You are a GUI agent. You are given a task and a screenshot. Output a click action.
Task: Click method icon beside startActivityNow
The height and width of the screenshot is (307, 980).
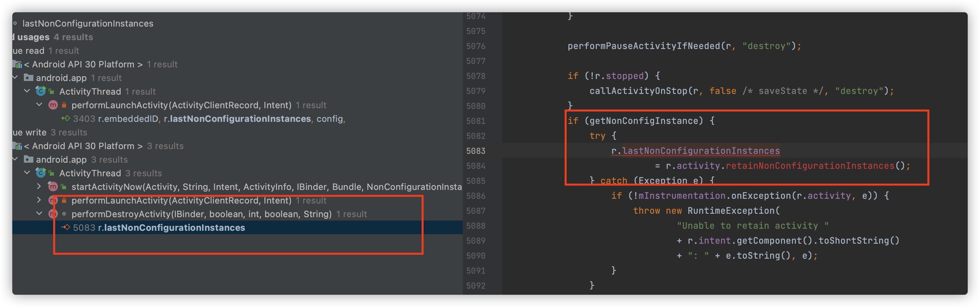coord(53,187)
